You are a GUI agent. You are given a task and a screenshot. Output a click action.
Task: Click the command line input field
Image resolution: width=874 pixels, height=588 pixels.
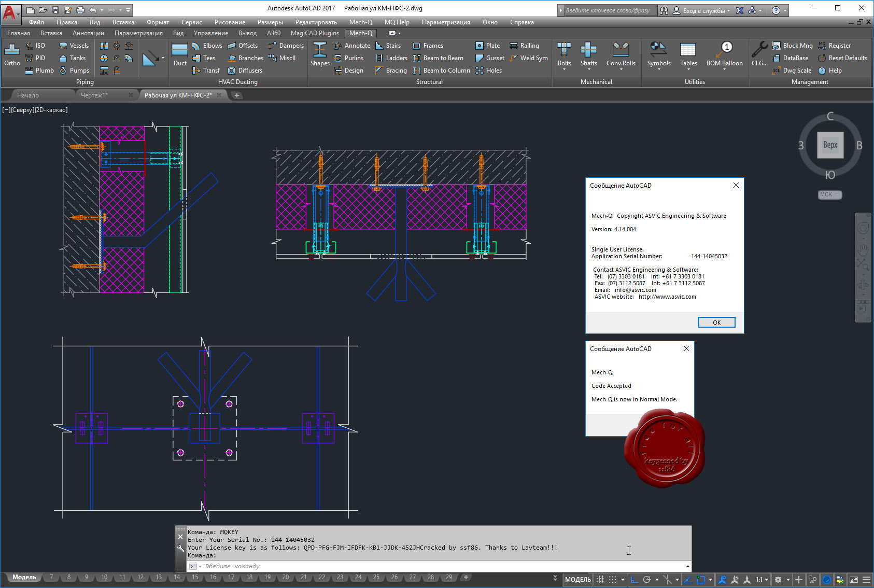(x=440, y=566)
